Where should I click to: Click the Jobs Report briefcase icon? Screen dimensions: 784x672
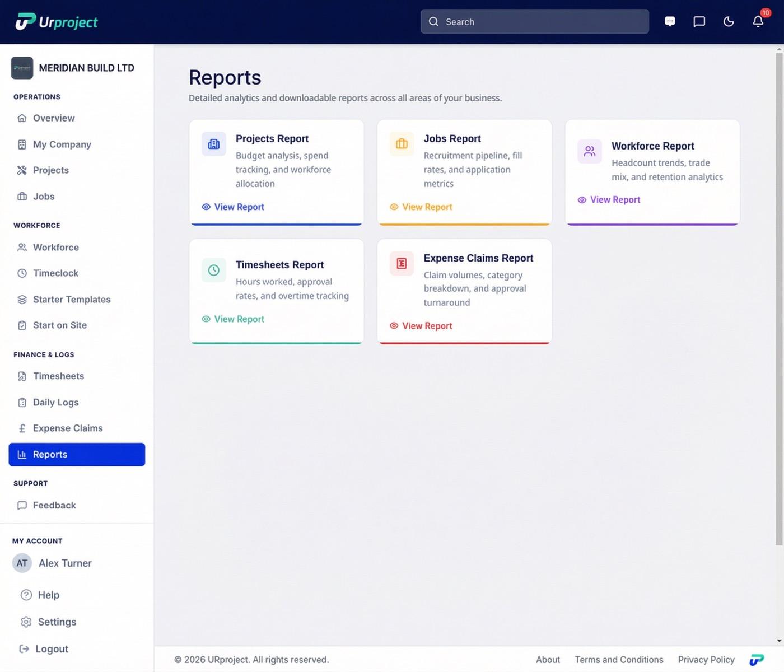point(402,144)
